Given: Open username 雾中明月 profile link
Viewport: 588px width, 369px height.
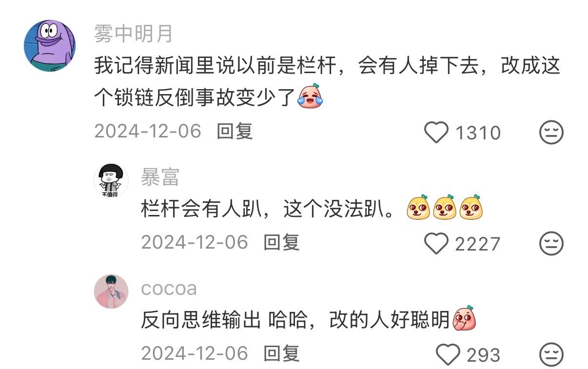Looking at the screenshot, I should click(x=133, y=34).
